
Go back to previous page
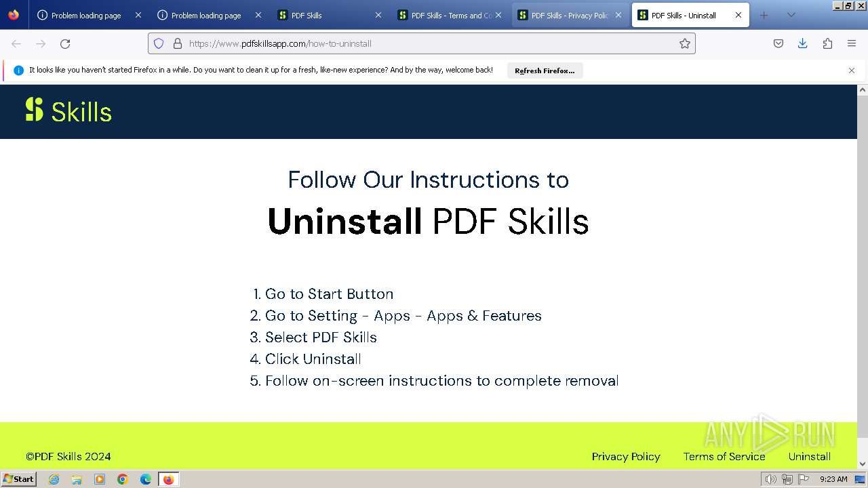[x=16, y=43]
